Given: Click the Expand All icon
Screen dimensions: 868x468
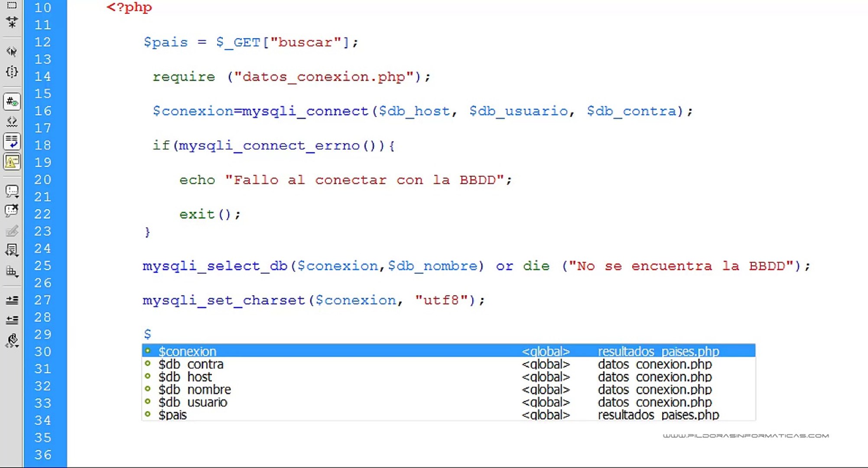Looking at the screenshot, I should (x=12, y=22).
